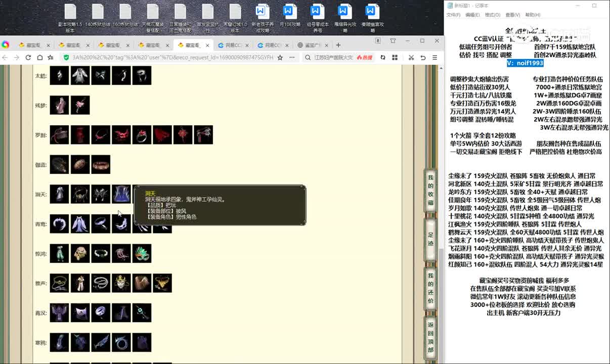The width and height of the screenshot is (610, 364).
Task: Click 返回顶部 to return to page top
Action: pos(430,337)
